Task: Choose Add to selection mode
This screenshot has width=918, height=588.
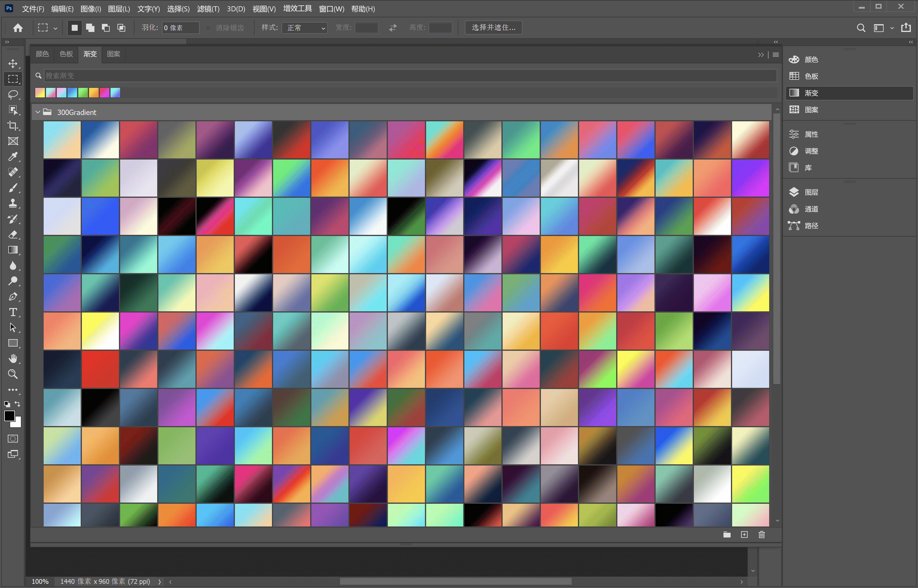Action: click(x=90, y=27)
